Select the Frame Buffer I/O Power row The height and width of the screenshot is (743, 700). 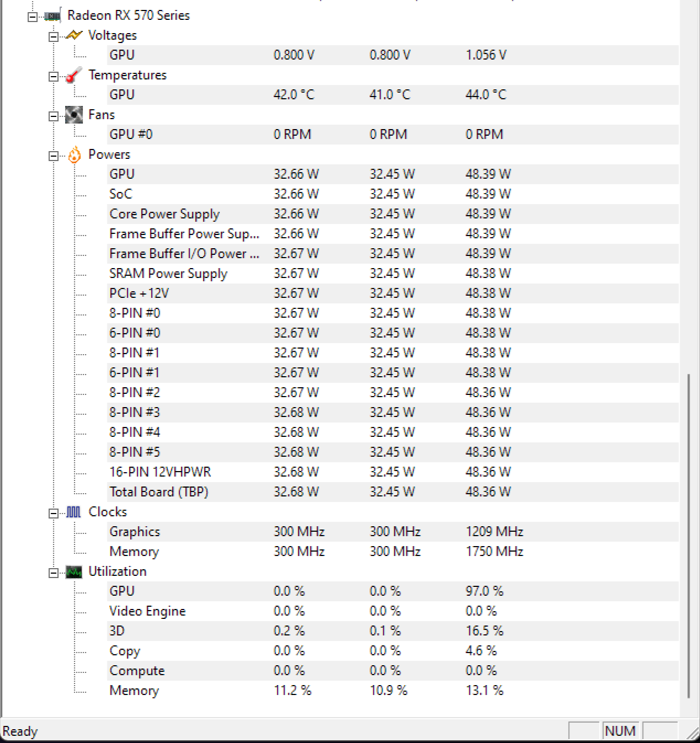point(393,254)
